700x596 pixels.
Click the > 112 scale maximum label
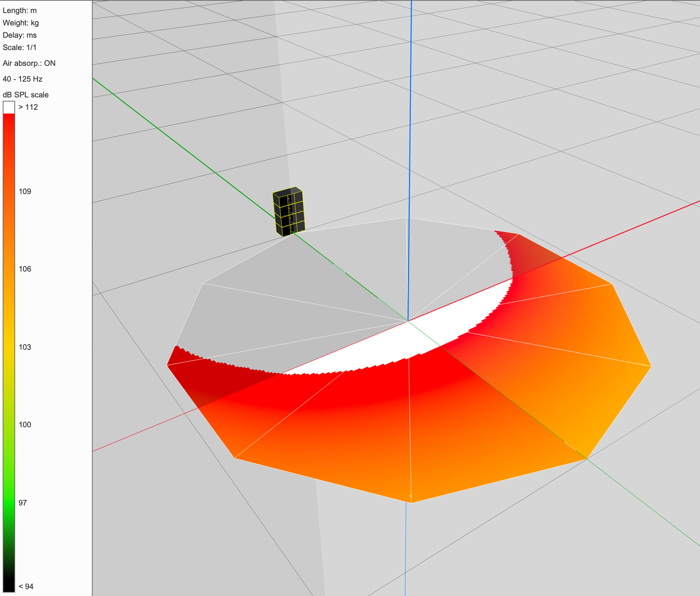(28, 107)
